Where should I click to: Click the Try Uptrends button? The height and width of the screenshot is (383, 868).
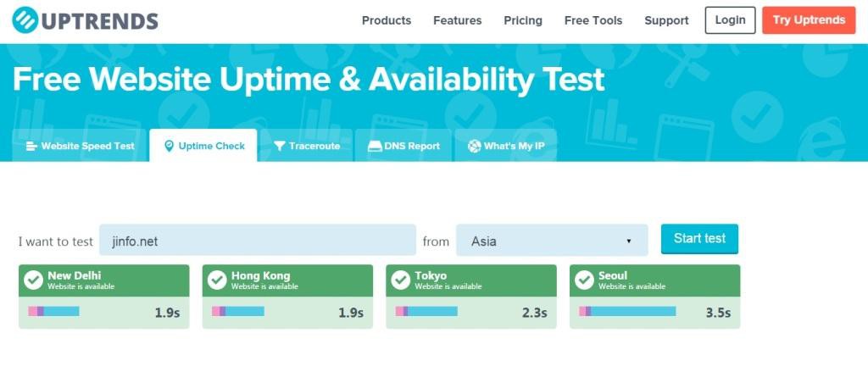pos(809,20)
